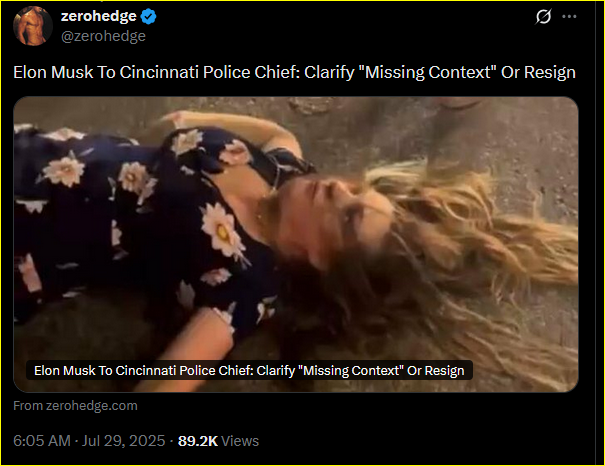Open the three-dot more options menu
Viewport: 605px width, 466px height.
pos(569,17)
